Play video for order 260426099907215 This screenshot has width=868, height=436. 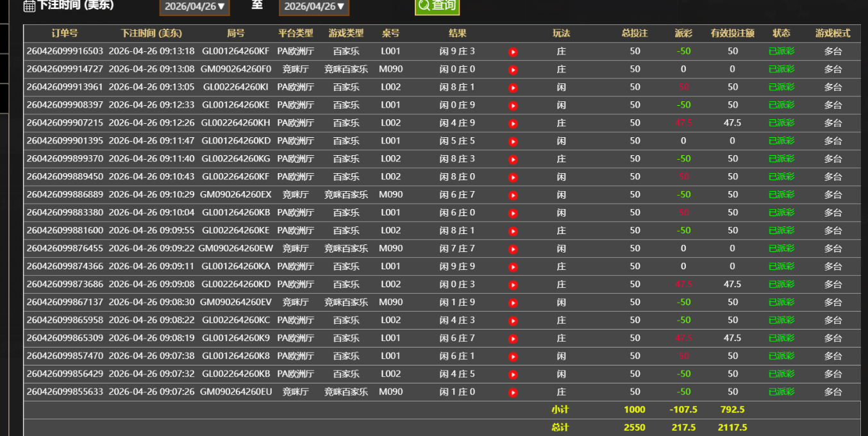[513, 124]
